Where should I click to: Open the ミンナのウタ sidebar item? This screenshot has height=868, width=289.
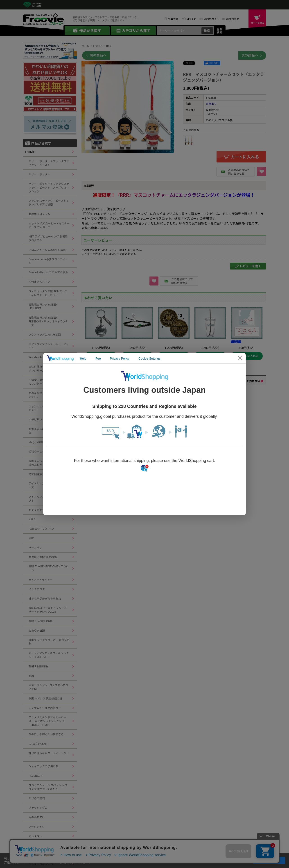tap(50, 589)
